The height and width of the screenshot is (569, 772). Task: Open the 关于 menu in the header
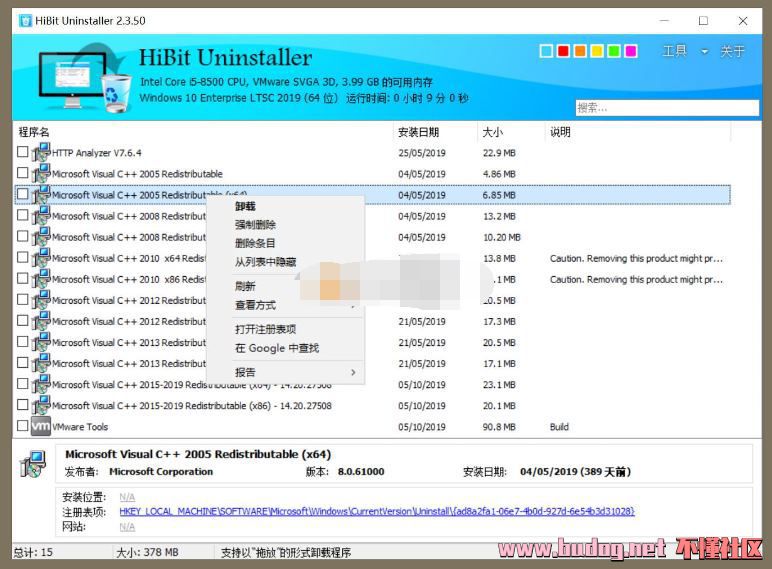point(732,51)
